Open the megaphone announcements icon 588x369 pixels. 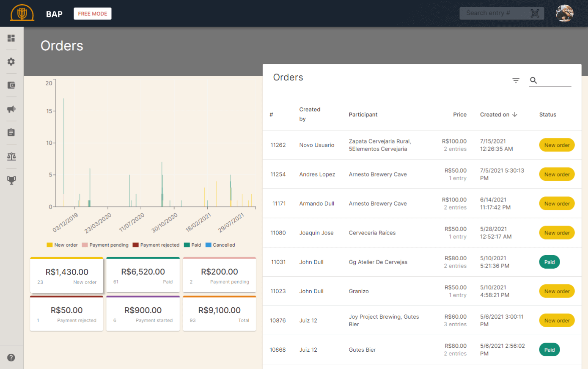pos(11,109)
